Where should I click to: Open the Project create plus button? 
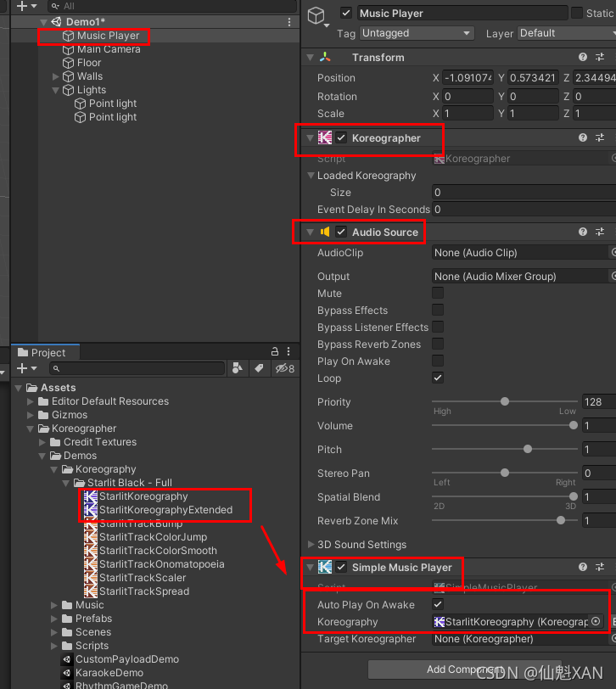click(26, 368)
